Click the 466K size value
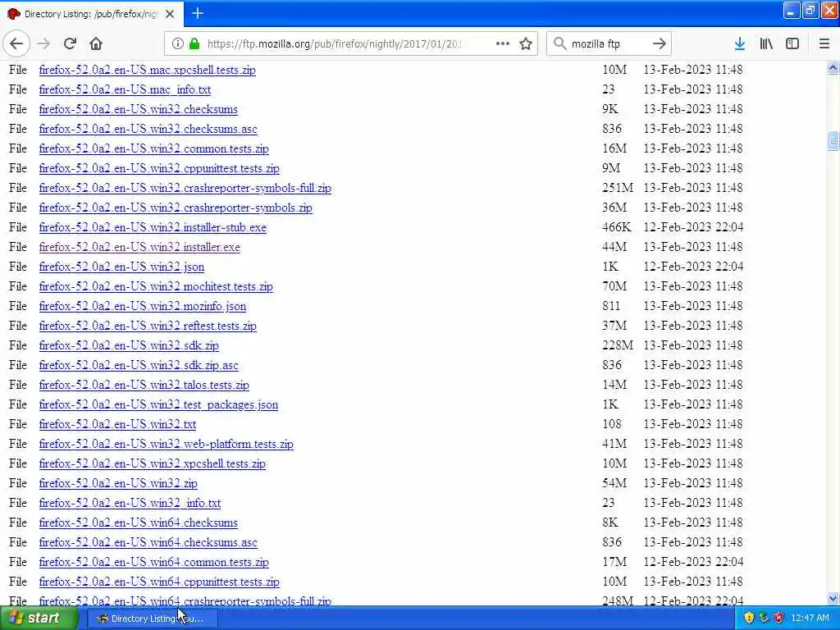This screenshot has width=840, height=630. [617, 227]
